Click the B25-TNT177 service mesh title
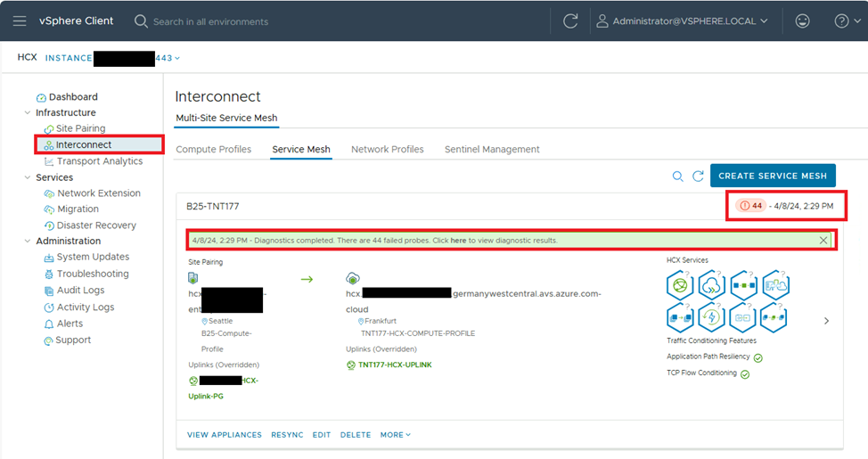Viewport: 868px width, 459px height. (x=213, y=207)
